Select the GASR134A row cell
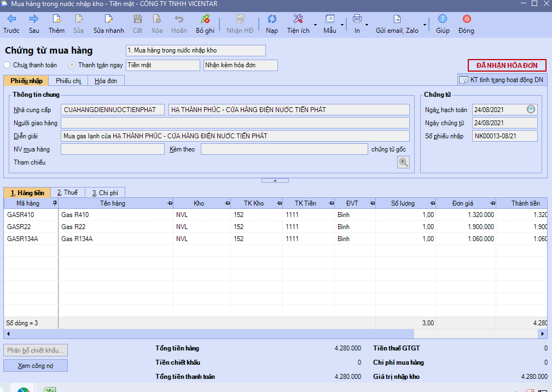Viewport: 552px width, 392px height. pos(31,238)
